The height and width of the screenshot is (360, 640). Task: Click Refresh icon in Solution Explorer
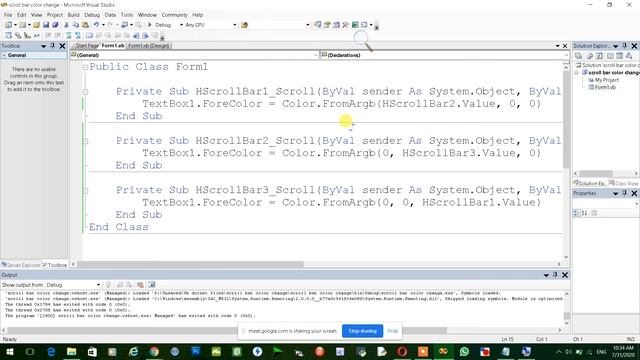pos(599,56)
